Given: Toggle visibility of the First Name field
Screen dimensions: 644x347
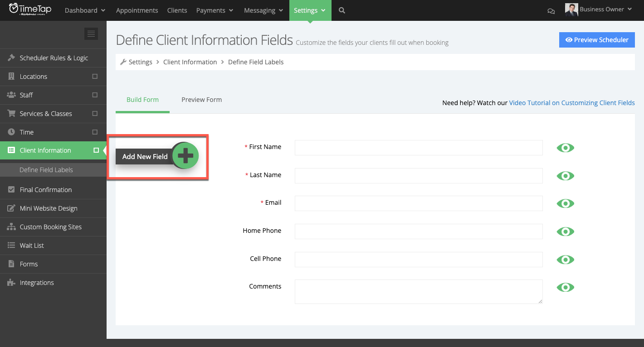Looking at the screenshot, I should [x=565, y=147].
